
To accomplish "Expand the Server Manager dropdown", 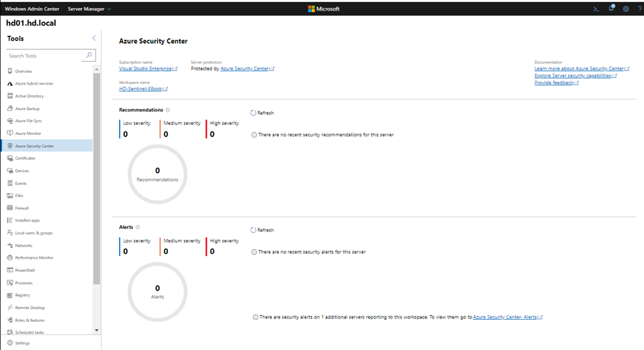I will (x=89, y=9).
